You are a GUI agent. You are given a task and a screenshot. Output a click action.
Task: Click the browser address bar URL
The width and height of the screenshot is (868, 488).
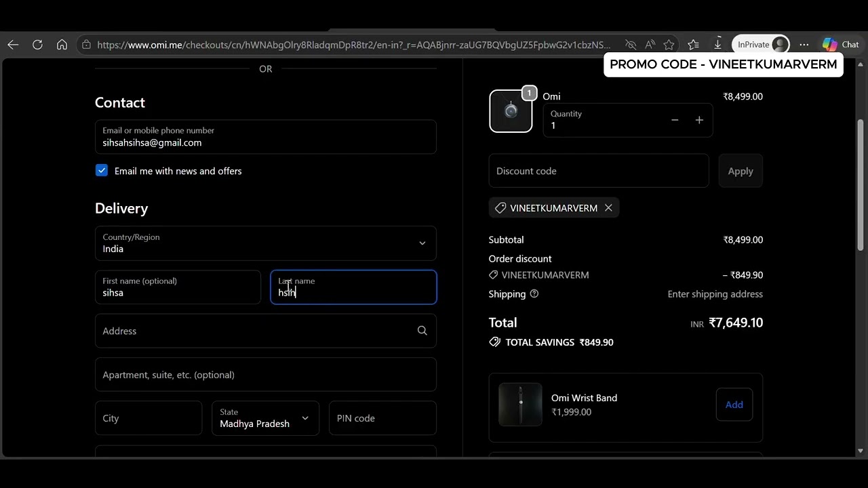coord(353,45)
